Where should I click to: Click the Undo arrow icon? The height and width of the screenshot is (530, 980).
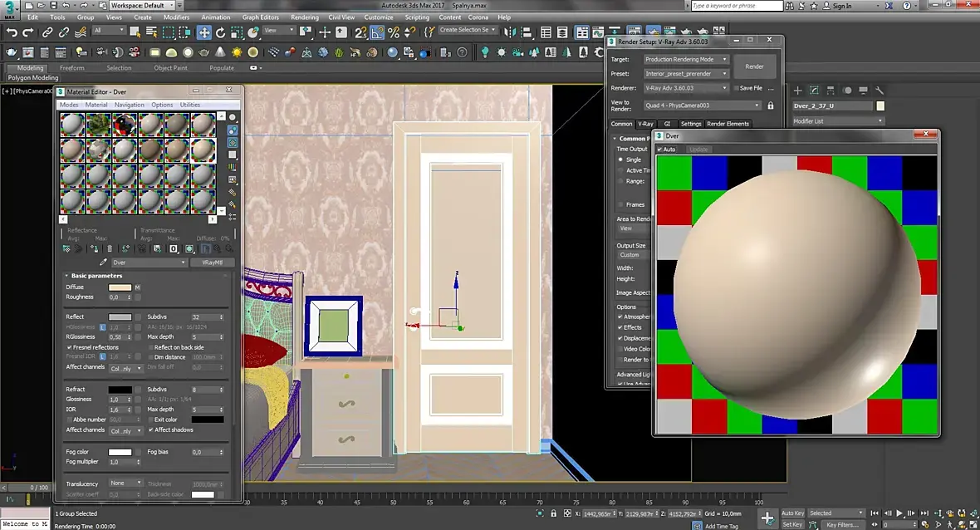coord(12,32)
